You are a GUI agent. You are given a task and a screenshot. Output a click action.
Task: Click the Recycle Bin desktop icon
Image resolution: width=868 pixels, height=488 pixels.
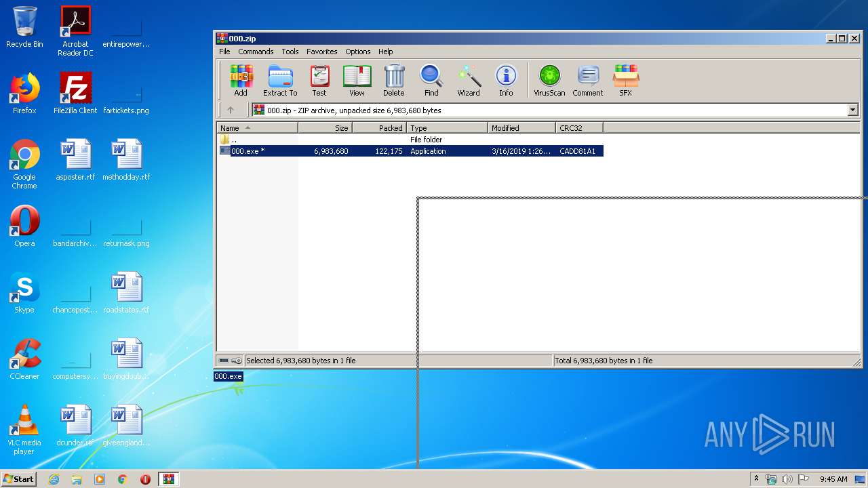24,28
